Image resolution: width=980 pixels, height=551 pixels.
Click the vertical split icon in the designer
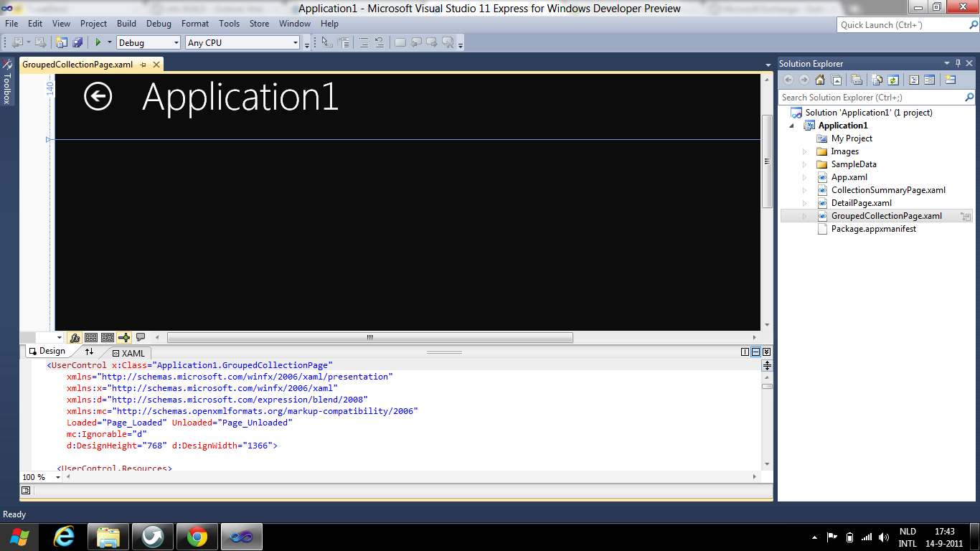point(745,352)
